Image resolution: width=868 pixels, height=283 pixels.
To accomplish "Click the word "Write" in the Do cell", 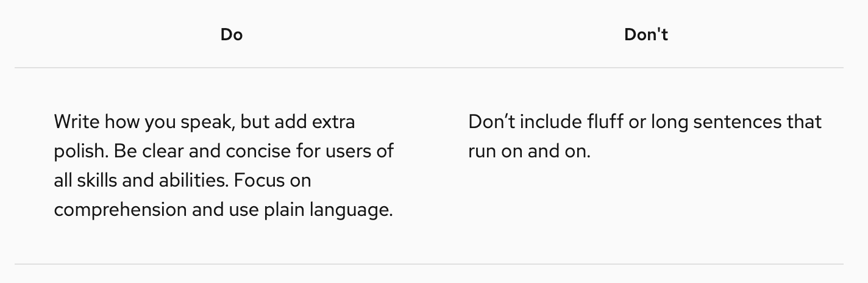I will coord(77,122).
